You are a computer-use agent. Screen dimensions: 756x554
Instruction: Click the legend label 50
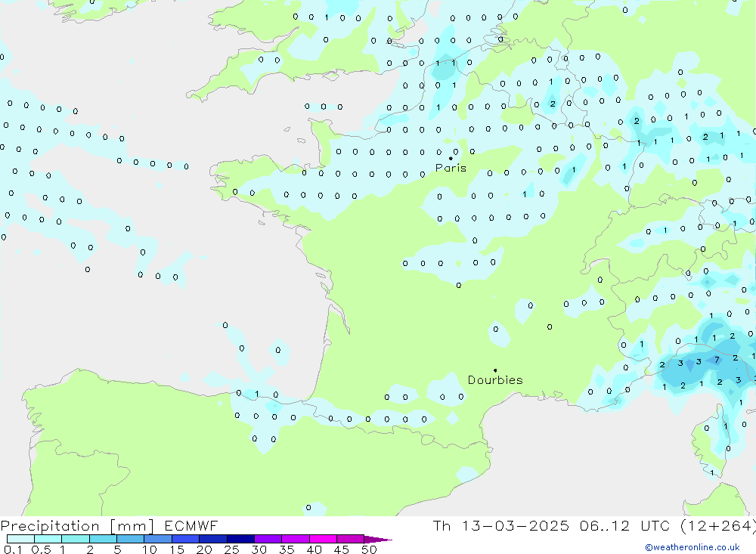(369, 549)
